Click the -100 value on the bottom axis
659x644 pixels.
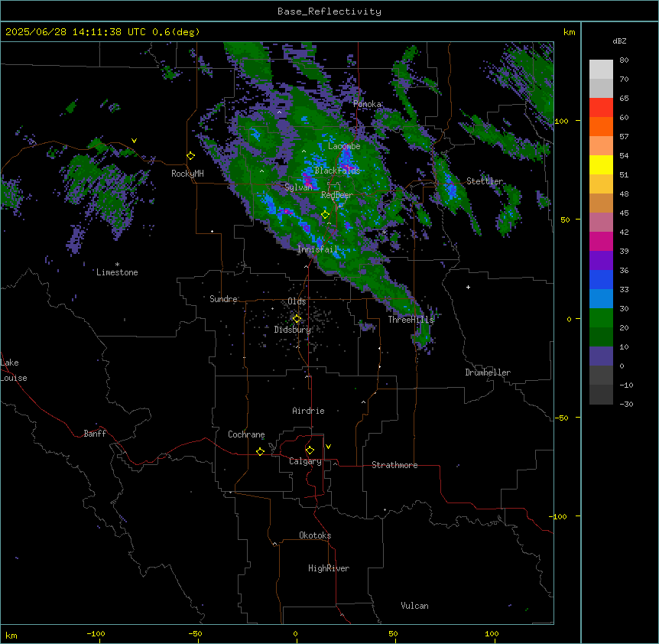[96, 633]
